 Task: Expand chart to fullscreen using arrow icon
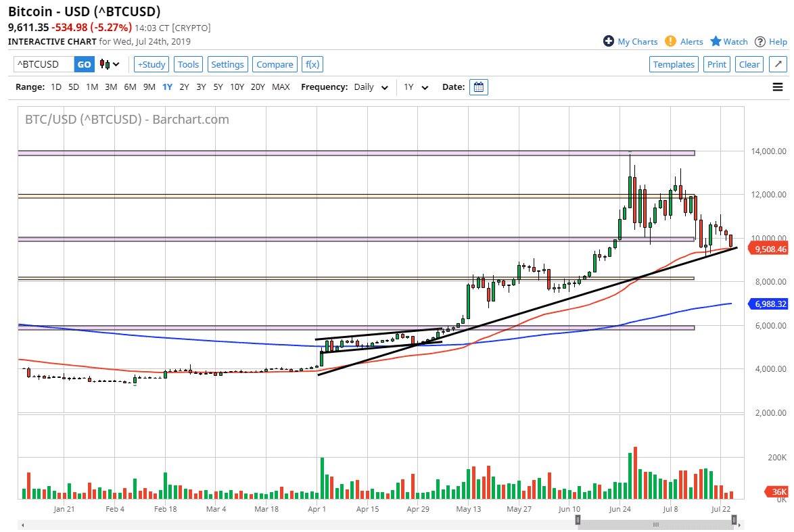click(778, 64)
